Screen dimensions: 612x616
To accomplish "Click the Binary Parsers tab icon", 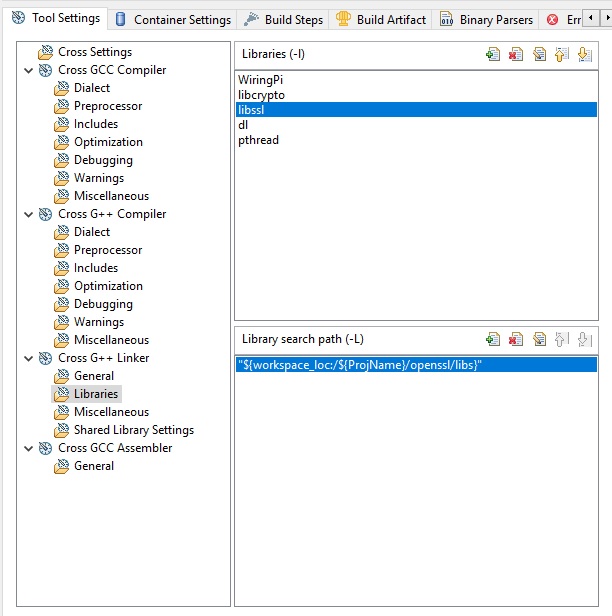I will pos(446,19).
